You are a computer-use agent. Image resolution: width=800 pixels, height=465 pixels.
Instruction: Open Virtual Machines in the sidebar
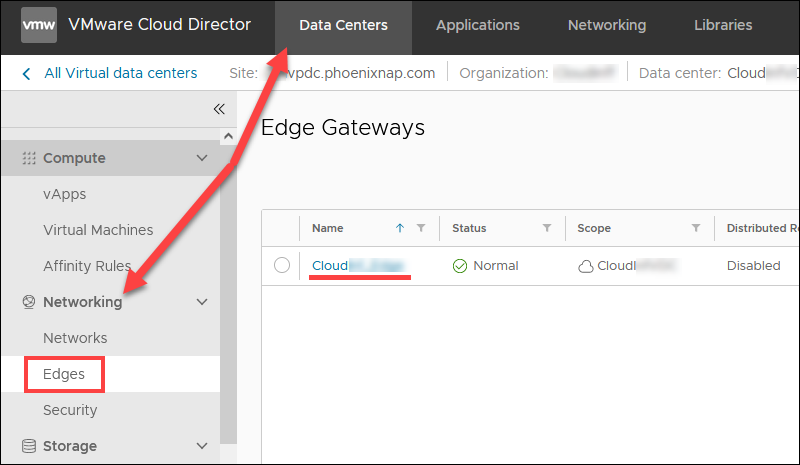98,230
